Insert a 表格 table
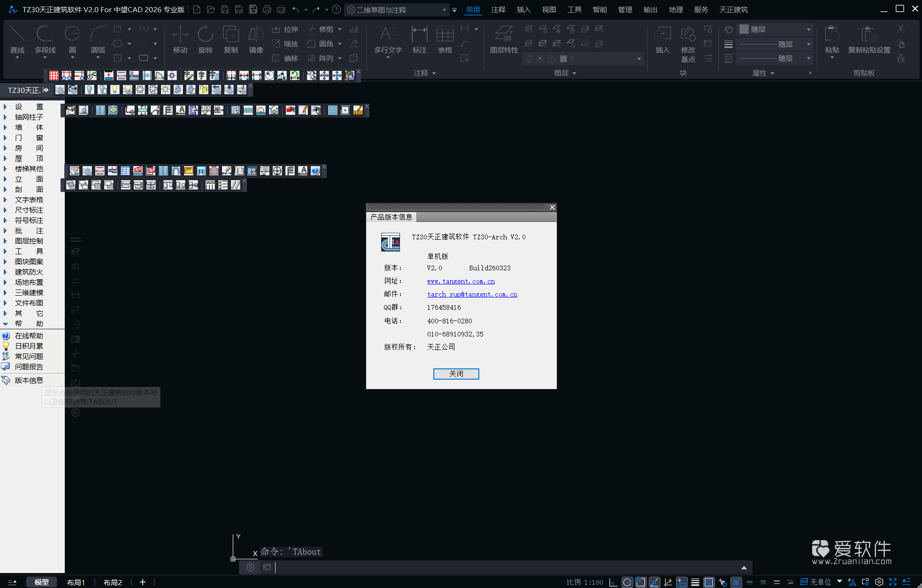The width and height of the screenshot is (922, 588). [445, 39]
